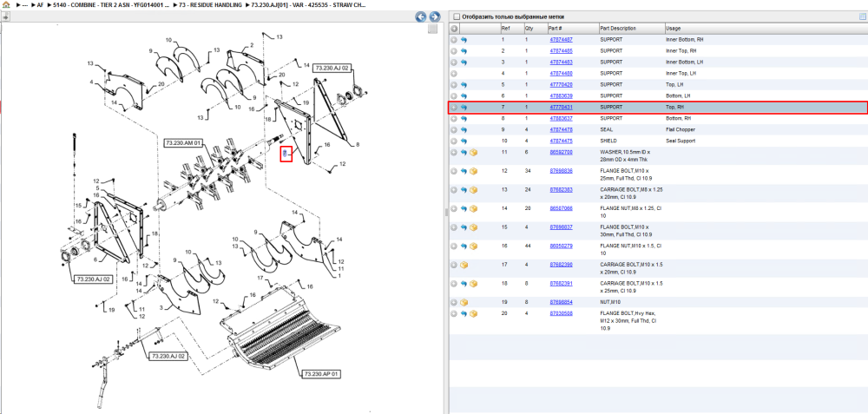This screenshot has height=414, width=868.
Task: Click the add-all icon in the table header
Action: (453, 29)
